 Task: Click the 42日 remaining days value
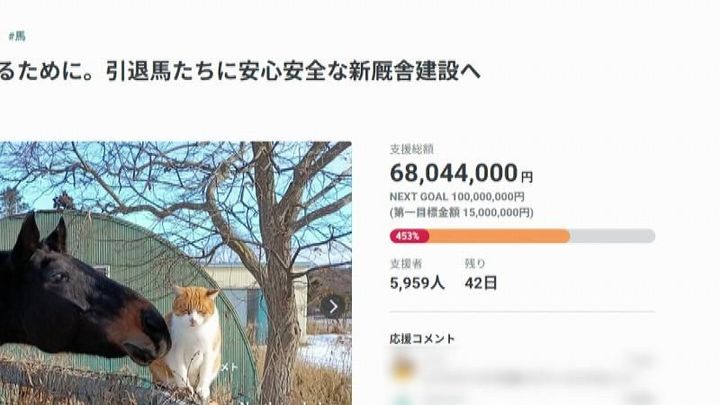[481, 283]
